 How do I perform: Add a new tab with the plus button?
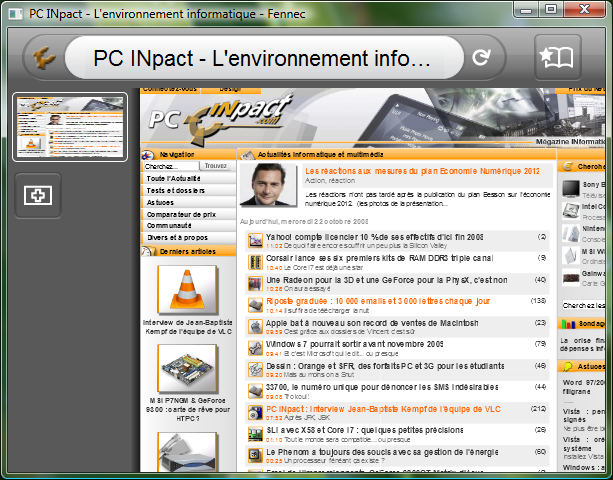coord(38,195)
